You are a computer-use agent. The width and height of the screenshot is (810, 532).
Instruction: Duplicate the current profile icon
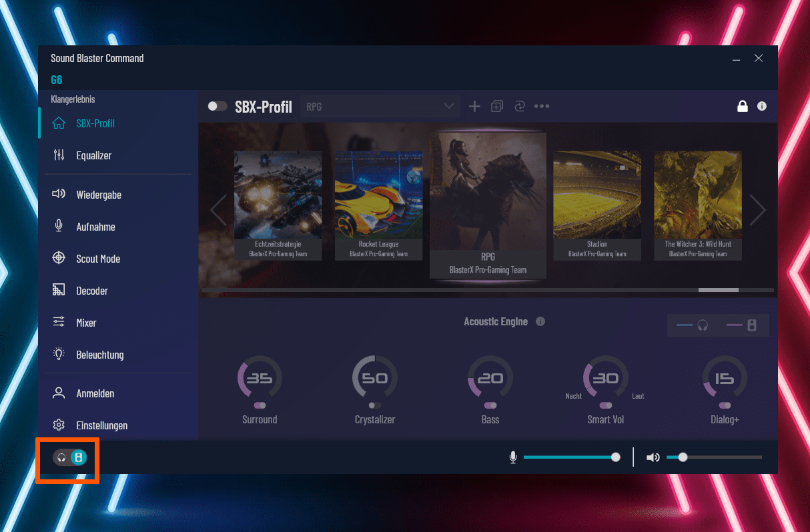pos(497,106)
